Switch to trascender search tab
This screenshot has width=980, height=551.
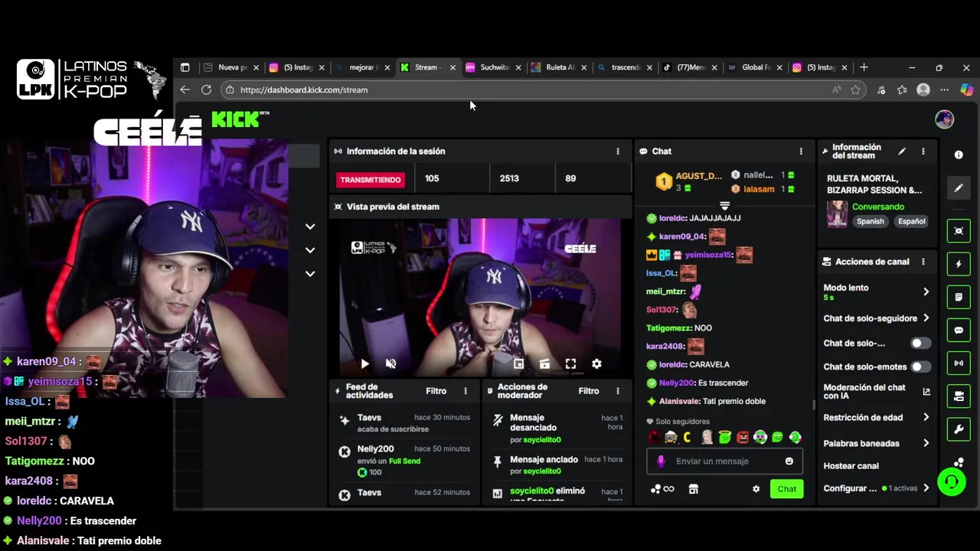625,67
